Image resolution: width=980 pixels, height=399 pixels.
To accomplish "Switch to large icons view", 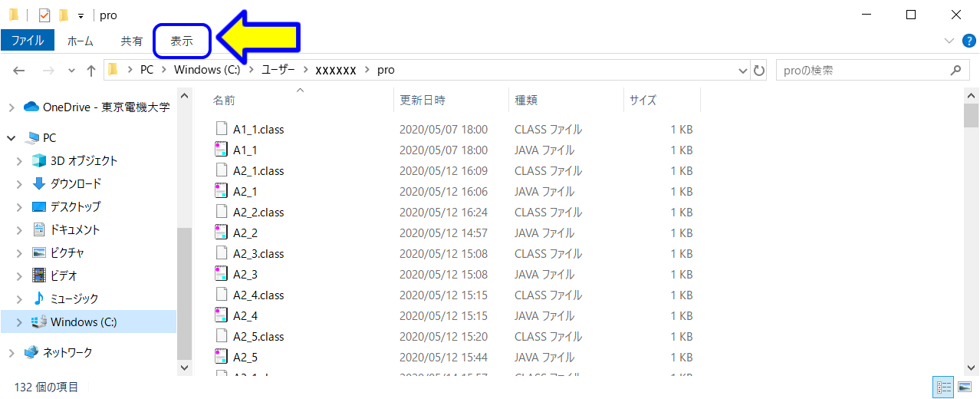I will click(x=965, y=387).
